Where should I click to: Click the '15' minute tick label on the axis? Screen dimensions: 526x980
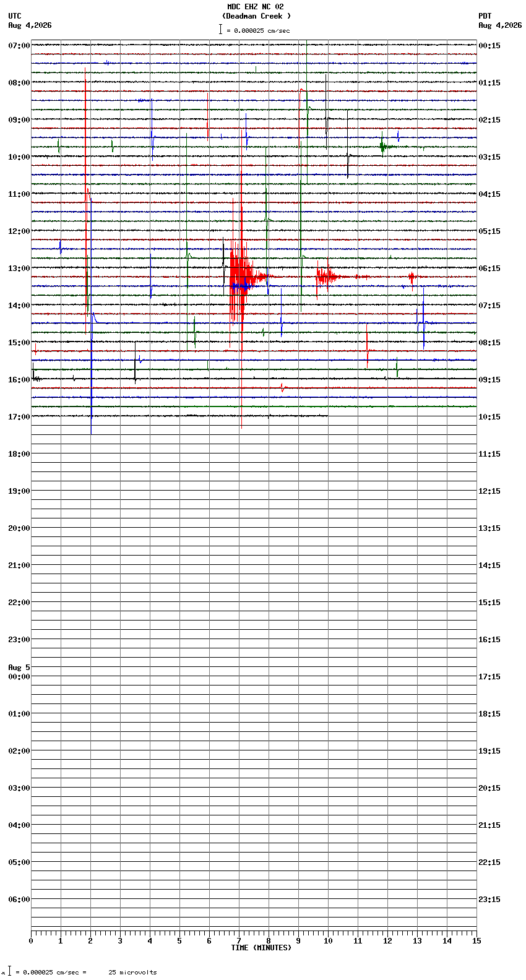click(476, 941)
